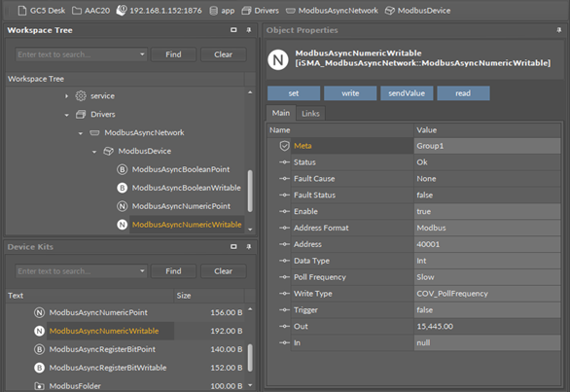Maximize the Device Kits panel
The height and width of the screenshot is (392, 570).
[233, 247]
